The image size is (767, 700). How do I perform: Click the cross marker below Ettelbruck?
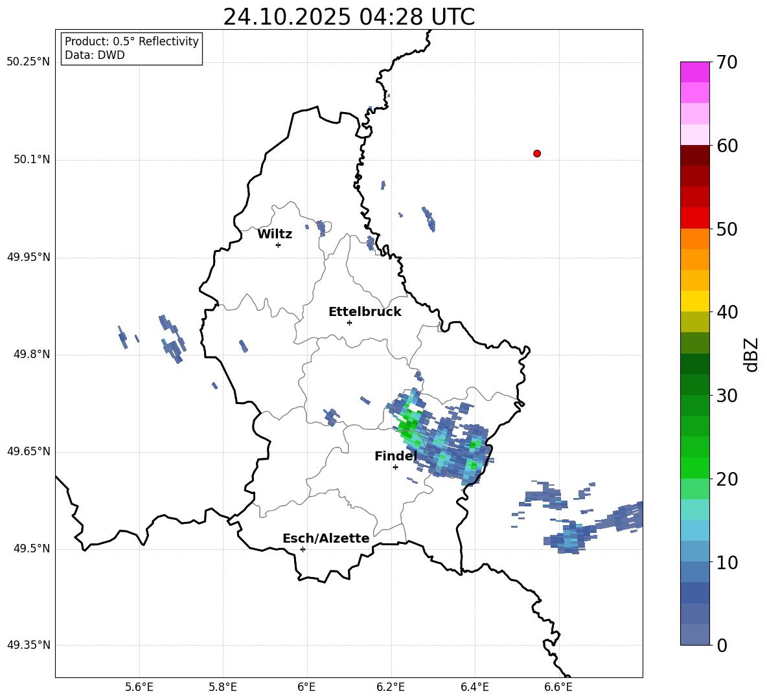pos(349,322)
